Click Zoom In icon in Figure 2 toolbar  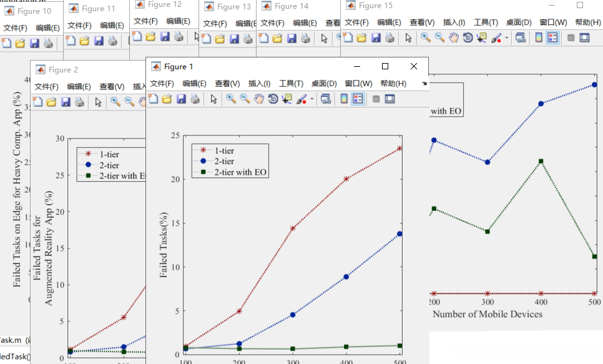coord(115,102)
